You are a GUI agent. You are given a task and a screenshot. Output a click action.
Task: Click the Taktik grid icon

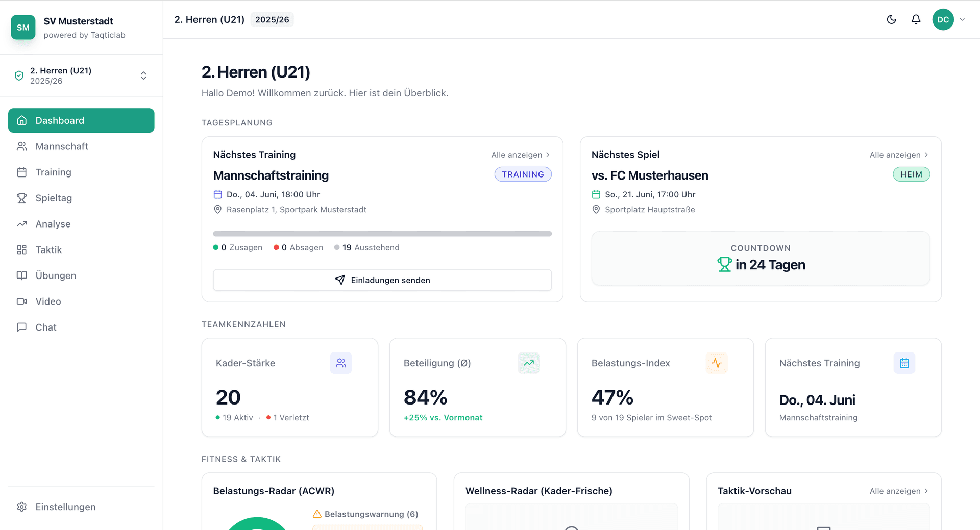tap(21, 250)
